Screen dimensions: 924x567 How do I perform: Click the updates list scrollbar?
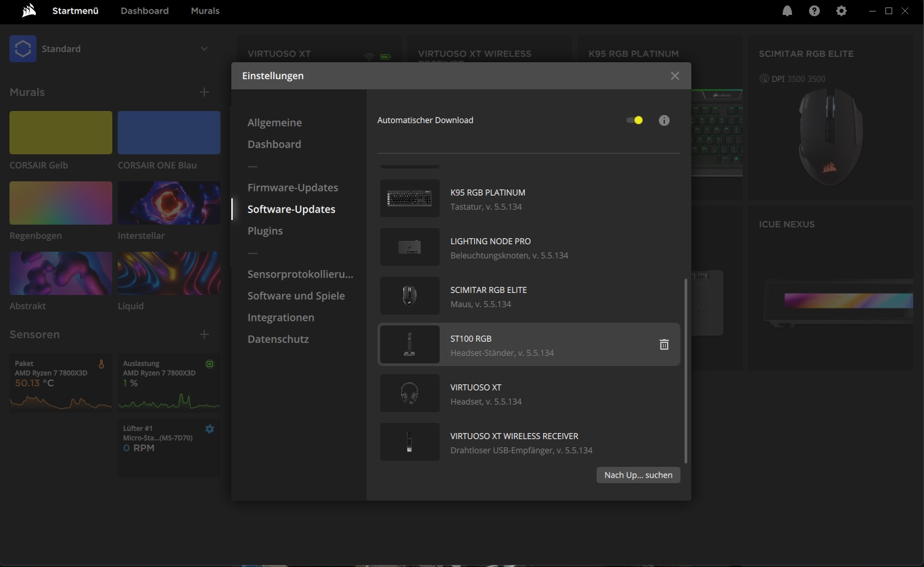click(x=686, y=371)
